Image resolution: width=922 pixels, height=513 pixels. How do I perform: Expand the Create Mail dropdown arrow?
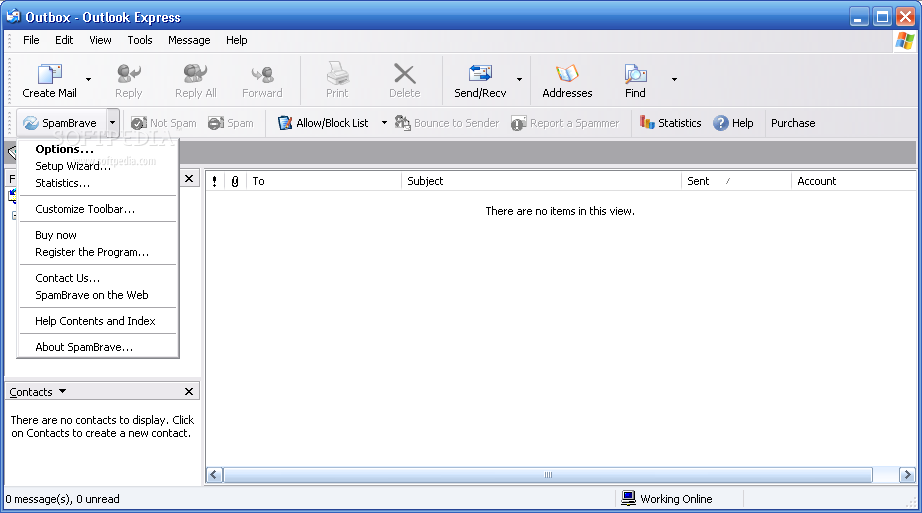(88, 79)
